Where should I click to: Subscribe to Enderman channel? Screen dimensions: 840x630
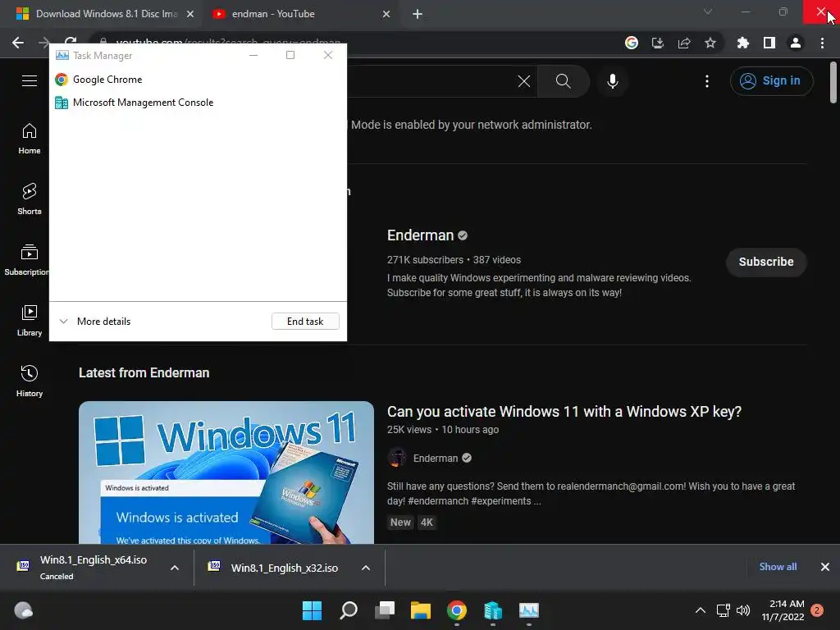coord(766,262)
